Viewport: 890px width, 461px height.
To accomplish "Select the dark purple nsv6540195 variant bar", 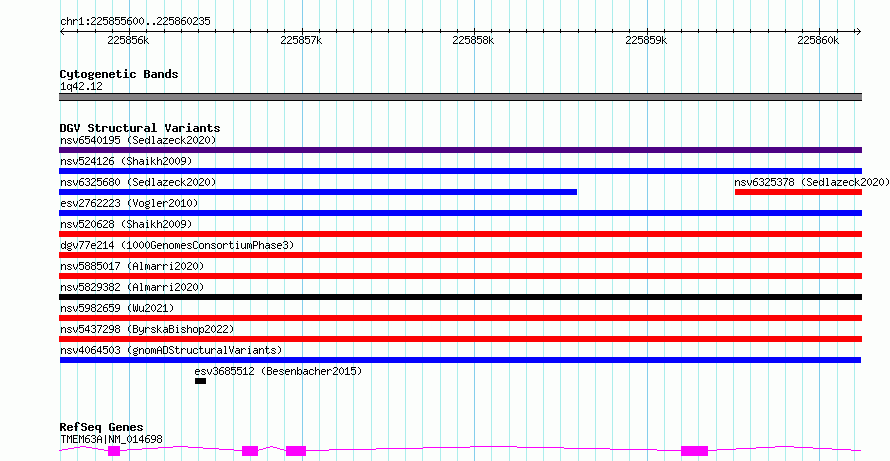I will coord(460,150).
